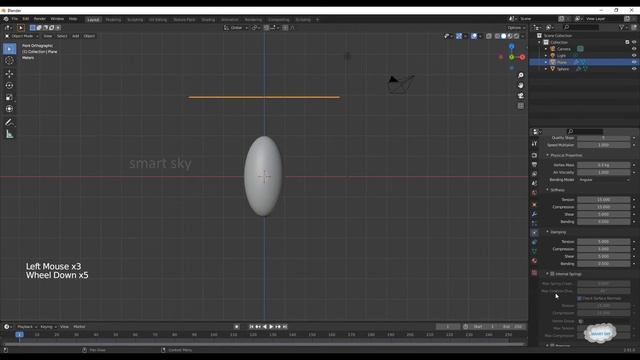The width and height of the screenshot is (640, 360).
Task: Toggle Check Surface Normals checkbox
Action: (x=580, y=298)
